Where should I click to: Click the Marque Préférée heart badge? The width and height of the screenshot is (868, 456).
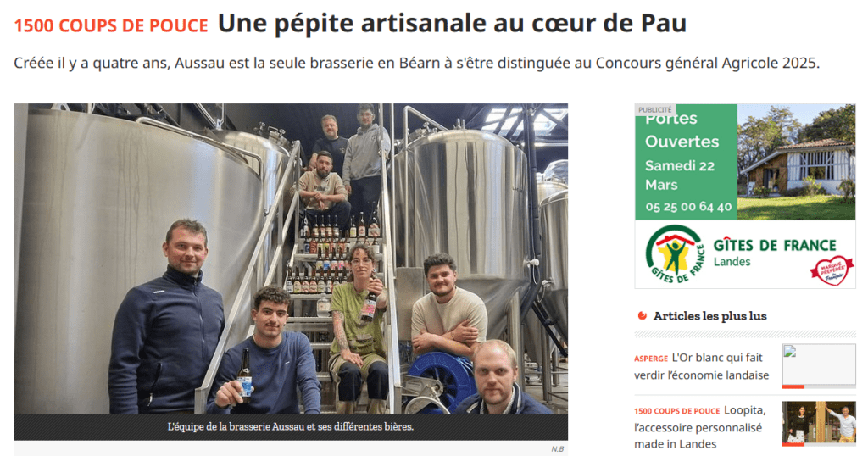click(x=832, y=270)
